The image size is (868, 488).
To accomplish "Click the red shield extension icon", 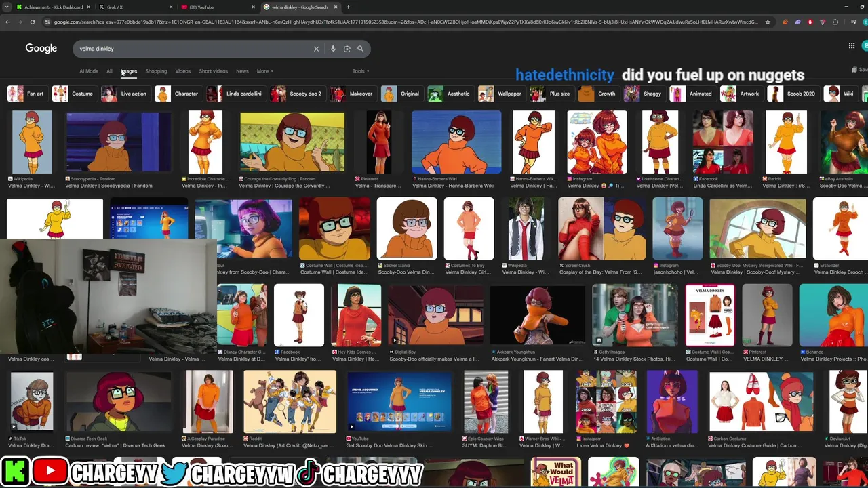I will (810, 22).
